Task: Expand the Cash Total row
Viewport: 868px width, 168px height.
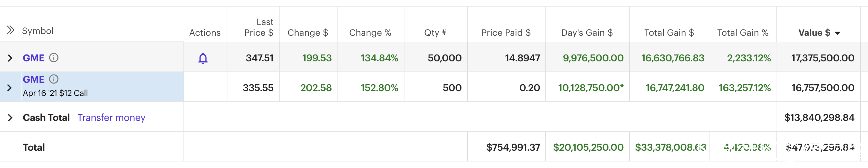Action: [10, 118]
